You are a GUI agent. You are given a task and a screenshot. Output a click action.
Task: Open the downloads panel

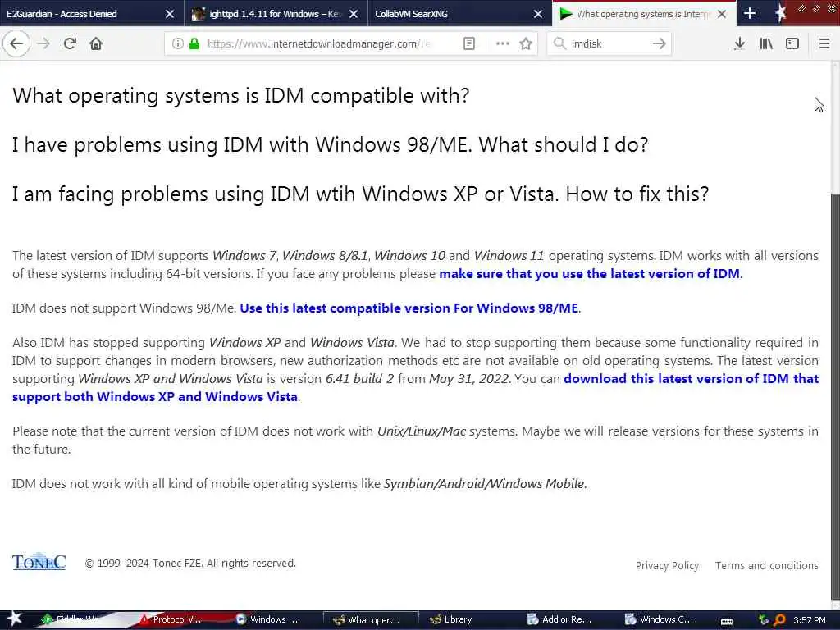coord(739,43)
